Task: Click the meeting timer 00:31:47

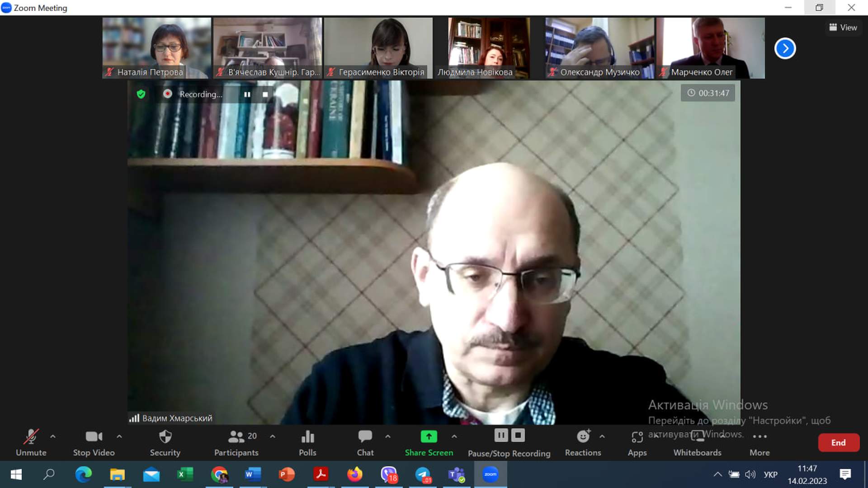Action: pyautogui.click(x=708, y=93)
